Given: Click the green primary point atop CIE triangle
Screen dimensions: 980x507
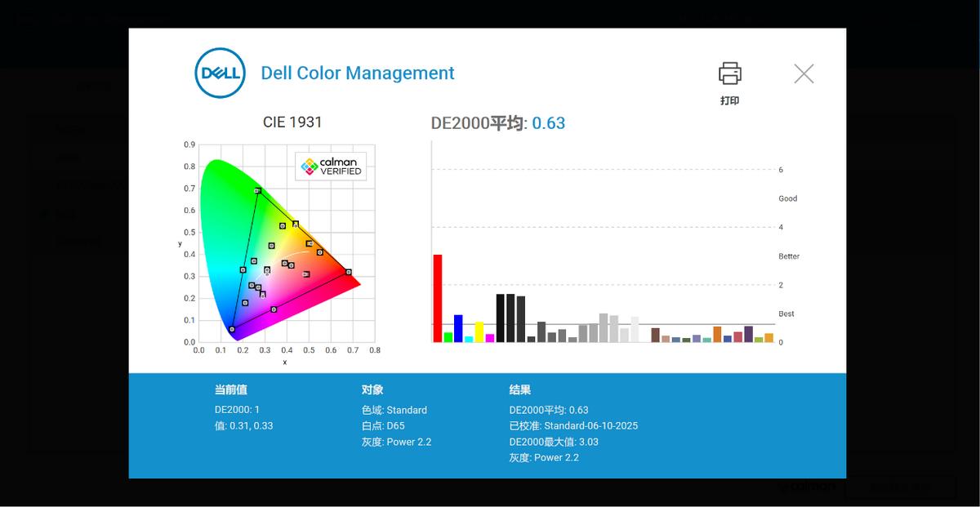Looking at the screenshot, I should [x=257, y=191].
